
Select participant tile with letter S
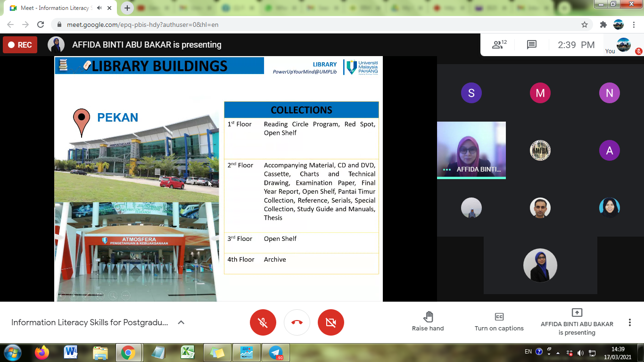point(471,93)
